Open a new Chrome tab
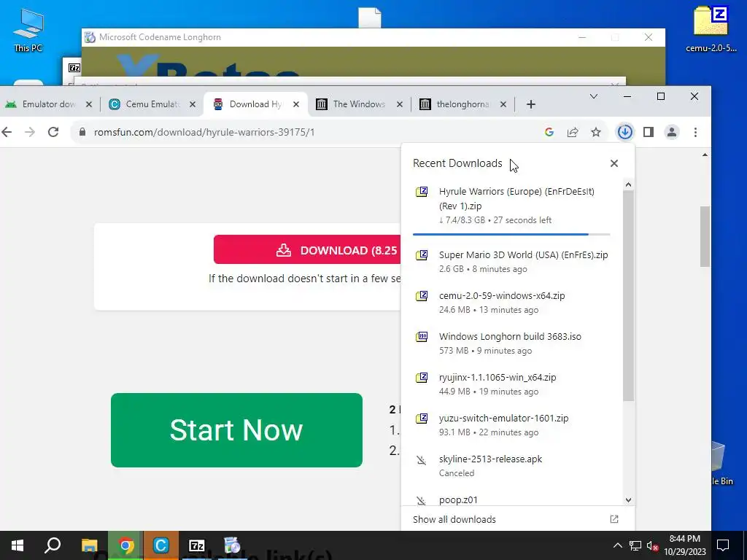Image resolution: width=747 pixels, height=560 pixels. [531, 104]
